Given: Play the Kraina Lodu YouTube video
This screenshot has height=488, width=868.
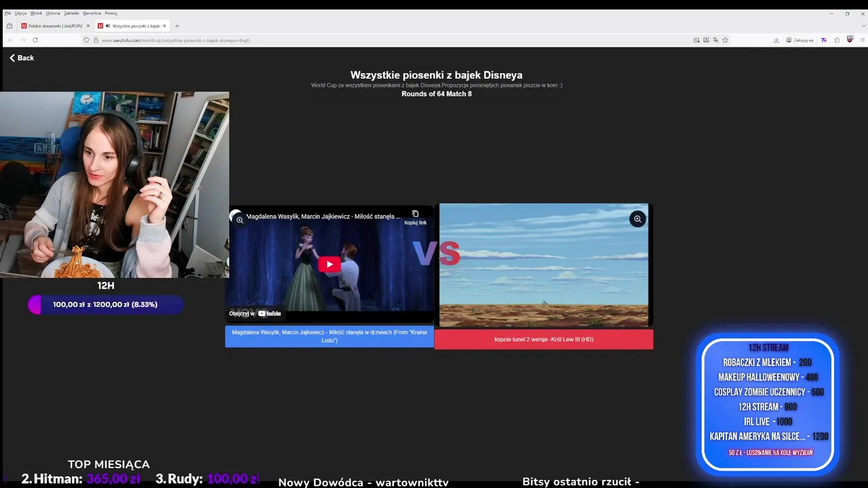Looking at the screenshot, I should coord(329,264).
